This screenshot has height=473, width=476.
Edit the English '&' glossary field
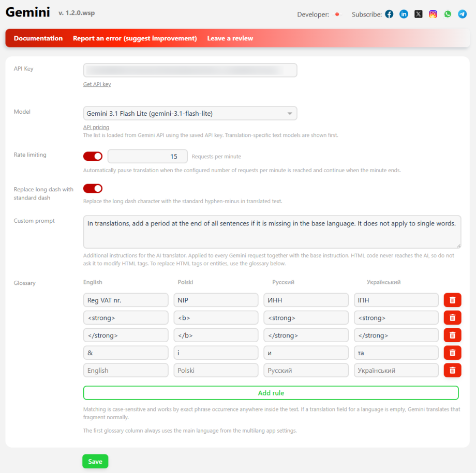click(126, 353)
